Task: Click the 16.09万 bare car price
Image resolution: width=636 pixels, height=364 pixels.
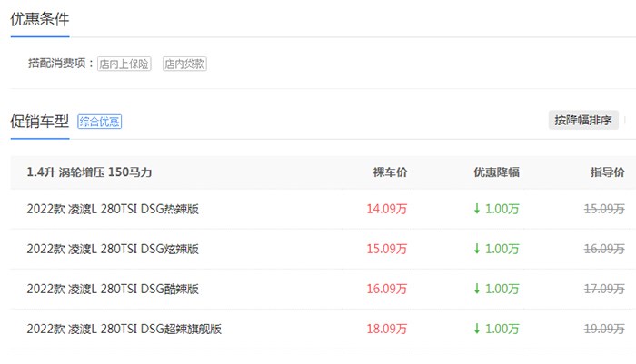Action: point(386,289)
